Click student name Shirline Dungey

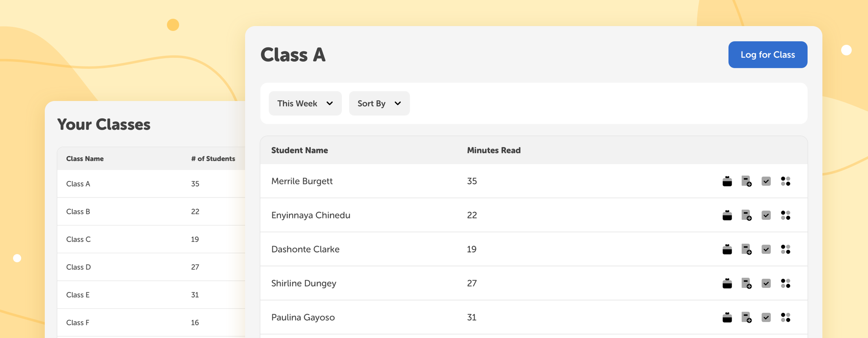point(304,283)
